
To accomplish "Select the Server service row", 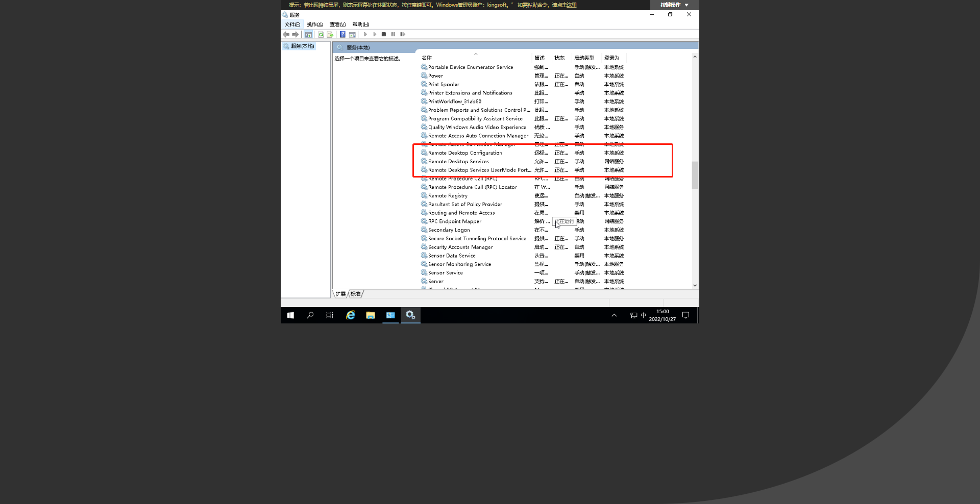I will (523, 282).
